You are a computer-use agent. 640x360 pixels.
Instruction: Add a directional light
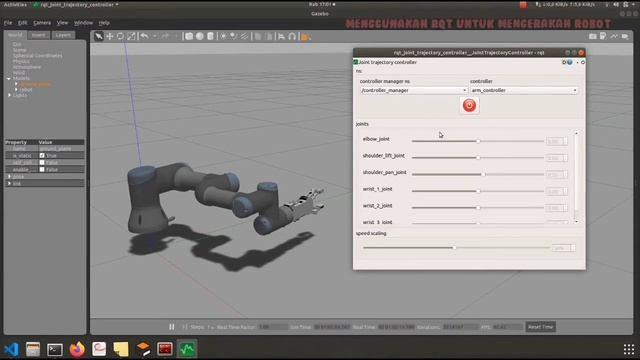tap(244, 36)
